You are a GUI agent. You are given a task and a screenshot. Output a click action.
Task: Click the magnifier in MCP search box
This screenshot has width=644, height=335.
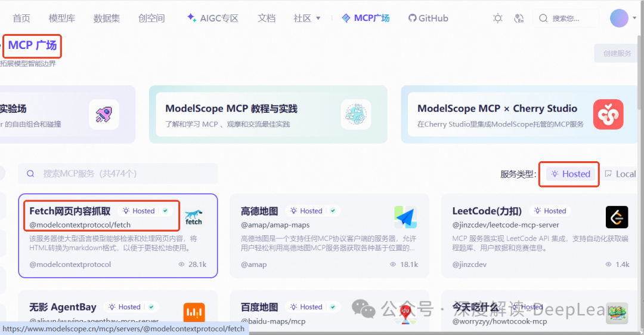point(30,174)
